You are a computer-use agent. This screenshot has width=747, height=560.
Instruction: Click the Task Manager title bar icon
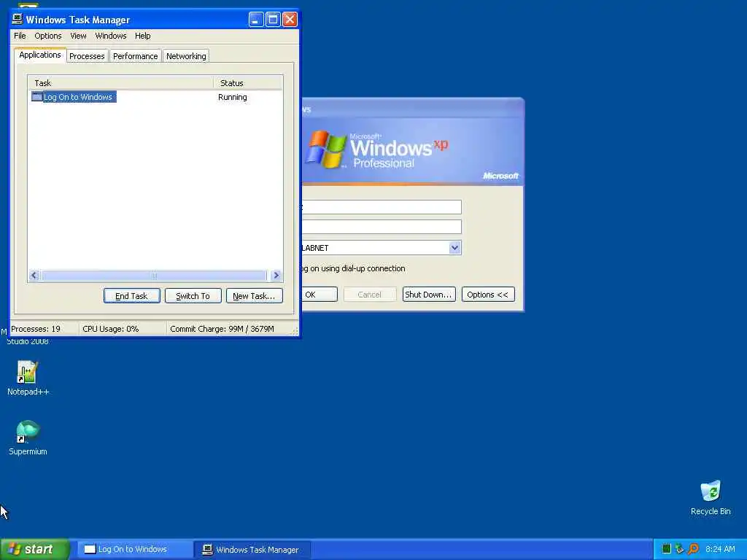(x=18, y=19)
